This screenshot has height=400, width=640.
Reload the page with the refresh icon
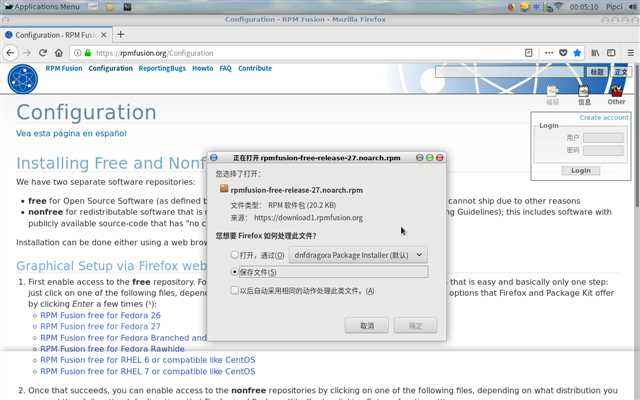pyautogui.click(x=43, y=53)
